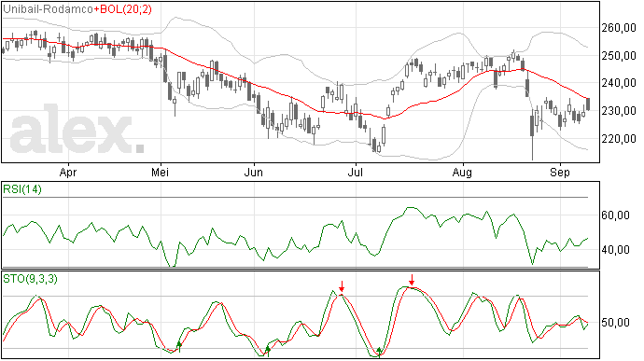Click the Unibail-Rodamco chart title

coord(48,9)
